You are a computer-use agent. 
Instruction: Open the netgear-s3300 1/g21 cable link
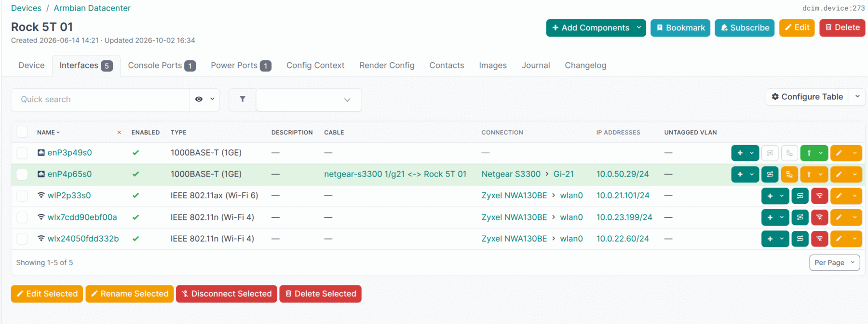[x=395, y=174]
